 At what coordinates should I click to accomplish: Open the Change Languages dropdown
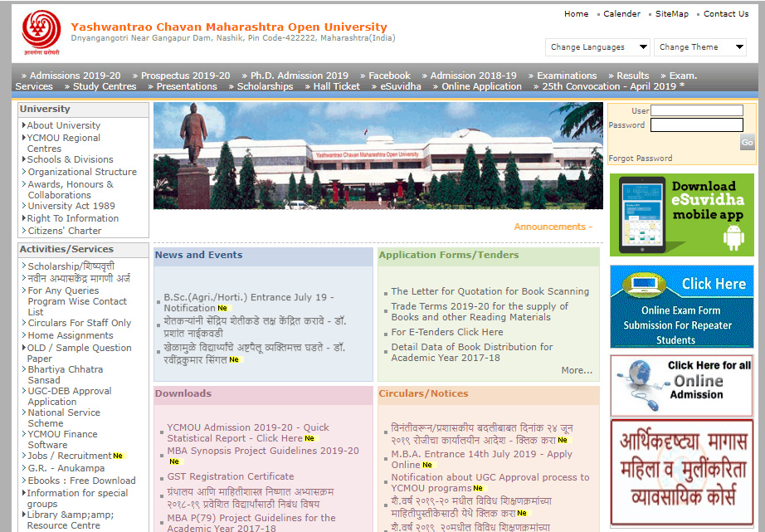click(597, 47)
